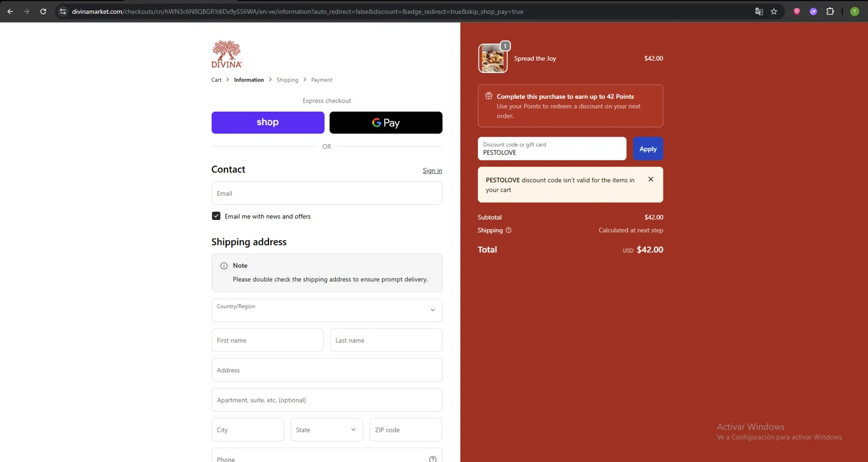868x462 pixels.
Task: Click the translate page icon
Action: [759, 11]
